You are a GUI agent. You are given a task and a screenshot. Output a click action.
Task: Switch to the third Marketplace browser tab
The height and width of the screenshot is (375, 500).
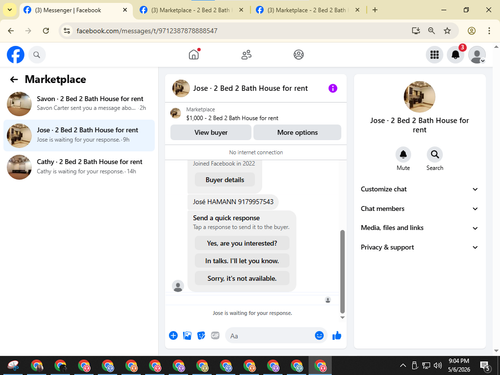pos(307,10)
